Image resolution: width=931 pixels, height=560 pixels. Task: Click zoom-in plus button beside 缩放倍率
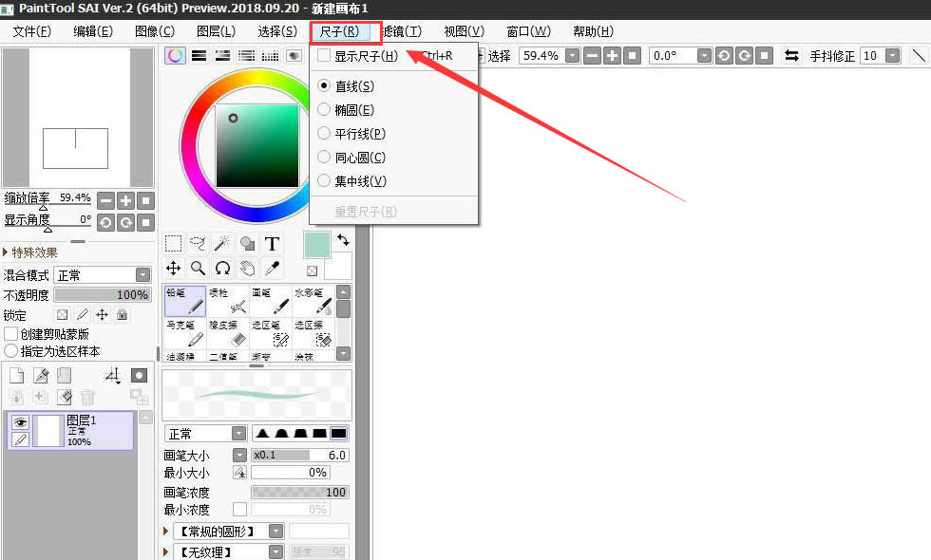pyautogui.click(x=125, y=200)
